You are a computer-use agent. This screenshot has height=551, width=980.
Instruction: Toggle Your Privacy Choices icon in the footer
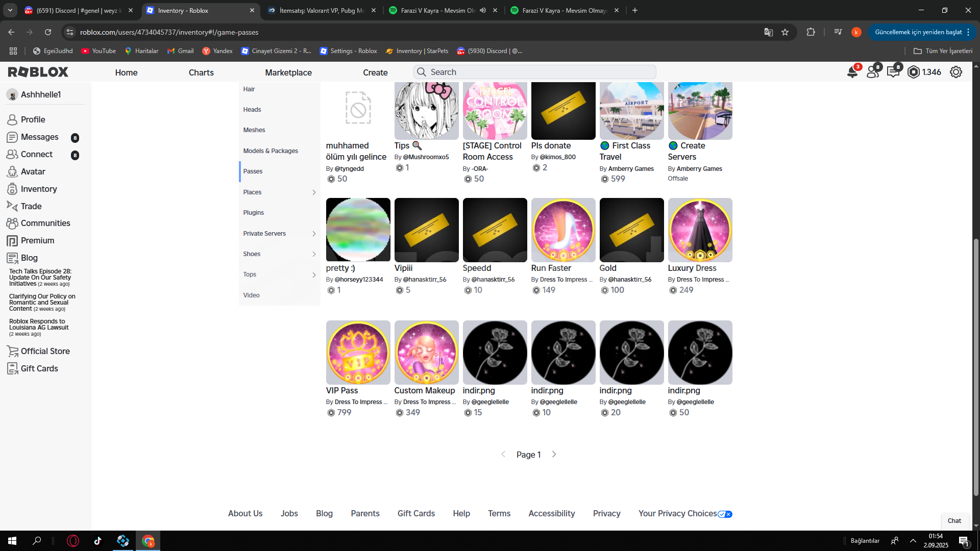click(725, 514)
